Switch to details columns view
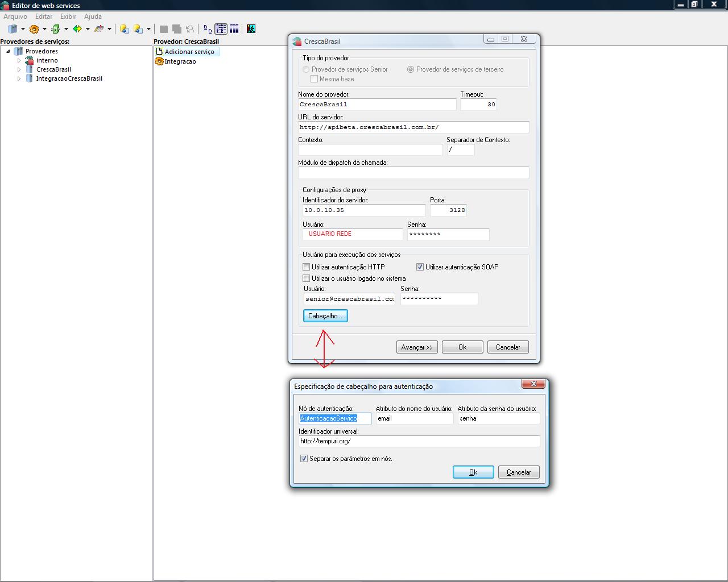Image resolution: width=728 pixels, height=582 pixels. [234, 29]
